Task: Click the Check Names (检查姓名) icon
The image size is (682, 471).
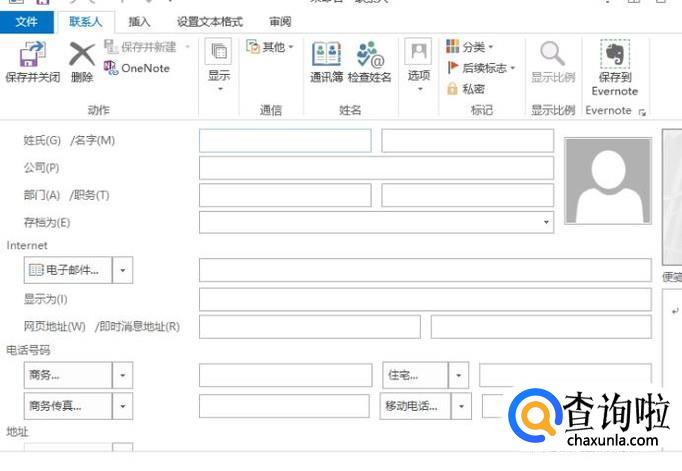Action: pyautogui.click(x=369, y=55)
